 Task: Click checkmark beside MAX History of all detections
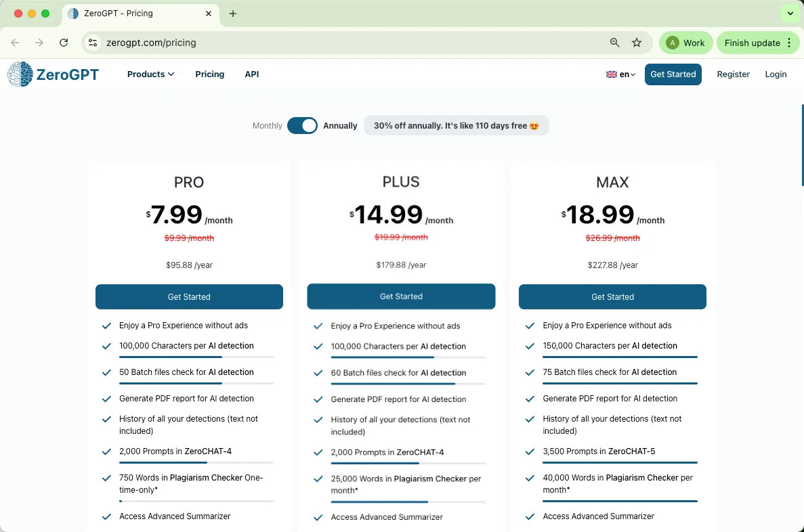530,419
